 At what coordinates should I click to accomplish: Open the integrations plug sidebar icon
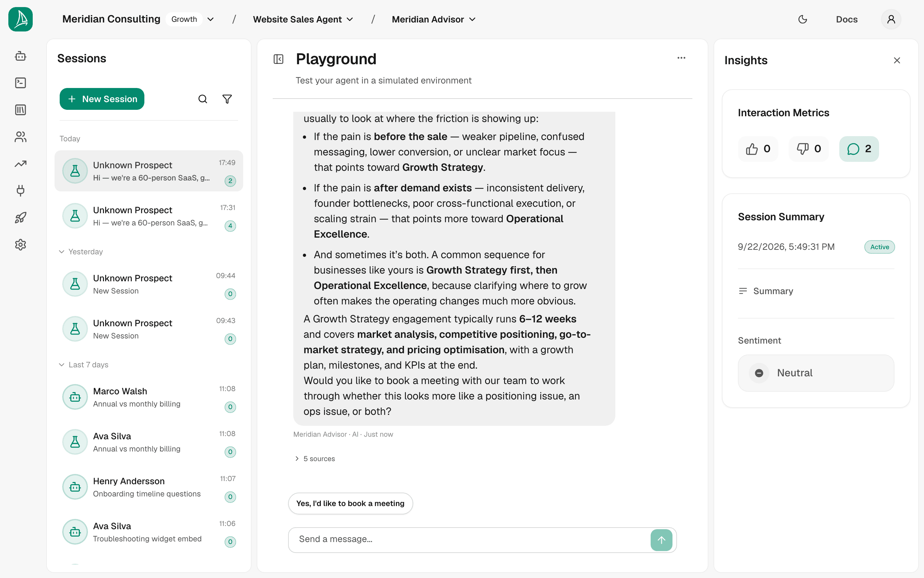[x=21, y=191]
